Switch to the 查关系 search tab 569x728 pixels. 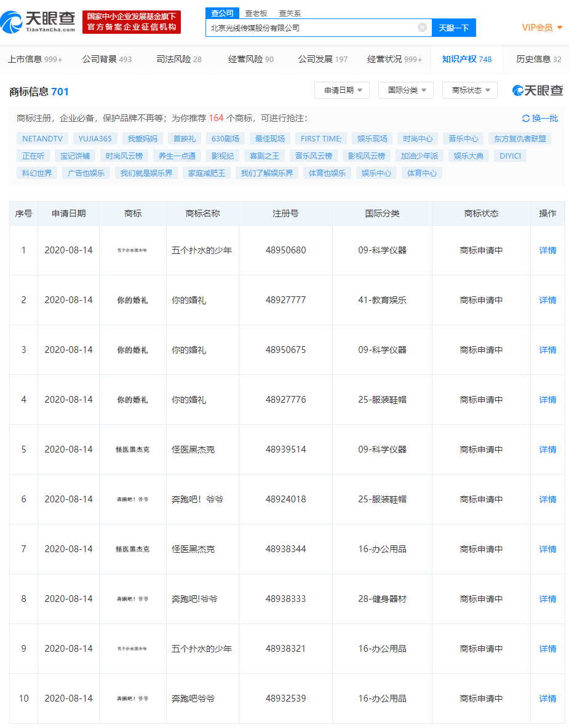[290, 14]
